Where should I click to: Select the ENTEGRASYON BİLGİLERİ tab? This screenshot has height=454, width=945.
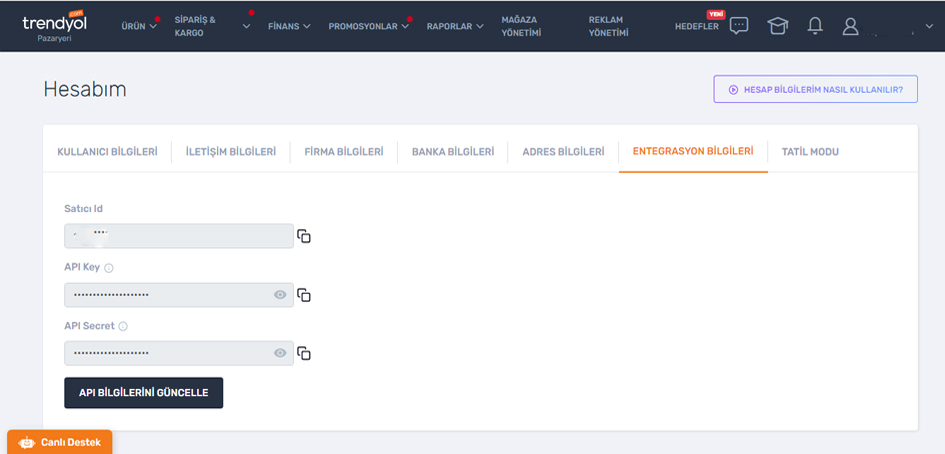[x=693, y=151]
